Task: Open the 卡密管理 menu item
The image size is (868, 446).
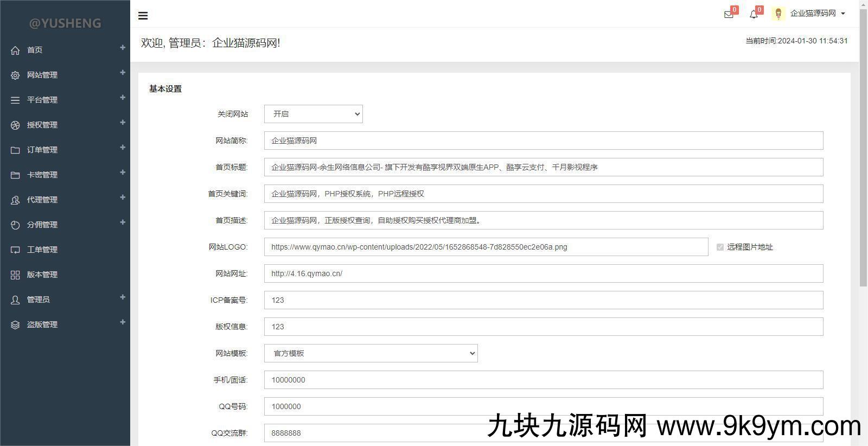Action: coord(42,175)
